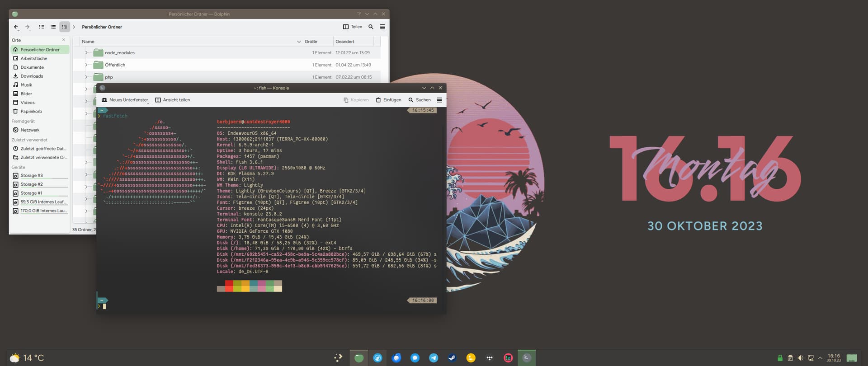Viewport: 868px width, 366px height.
Task: Expand the node_modules folder tree
Action: click(86, 53)
